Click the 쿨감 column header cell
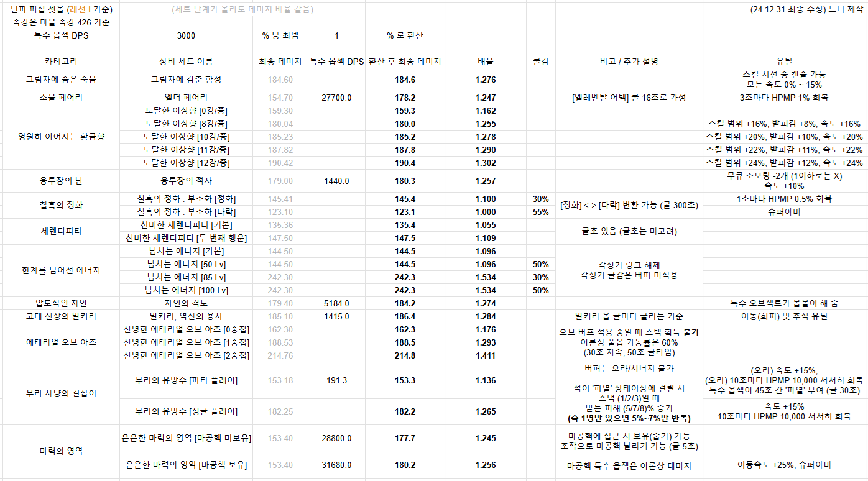This screenshot has height=481, width=868. [540, 62]
